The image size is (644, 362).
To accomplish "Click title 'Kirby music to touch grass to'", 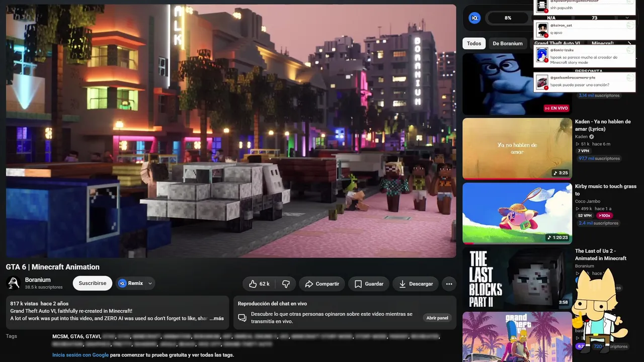I will (606, 190).
